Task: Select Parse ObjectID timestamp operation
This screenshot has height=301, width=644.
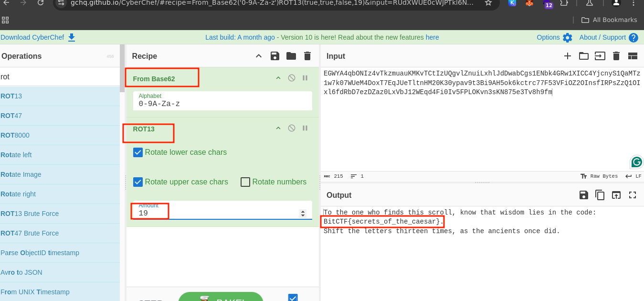Action: (60, 253)
